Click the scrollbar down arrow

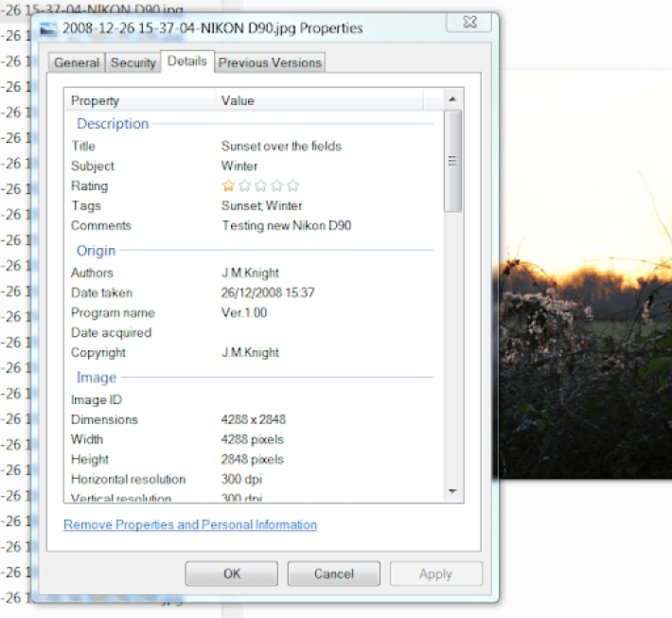pos(452,491)
